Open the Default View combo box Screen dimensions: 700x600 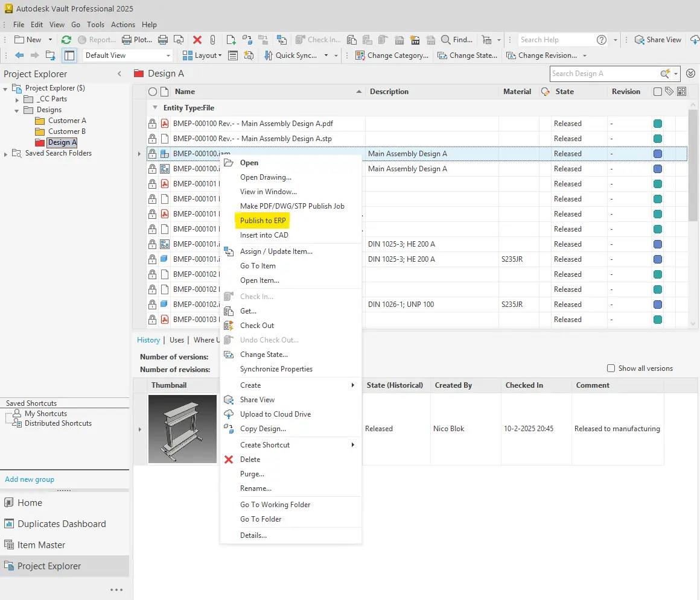(x=127, y=55)
